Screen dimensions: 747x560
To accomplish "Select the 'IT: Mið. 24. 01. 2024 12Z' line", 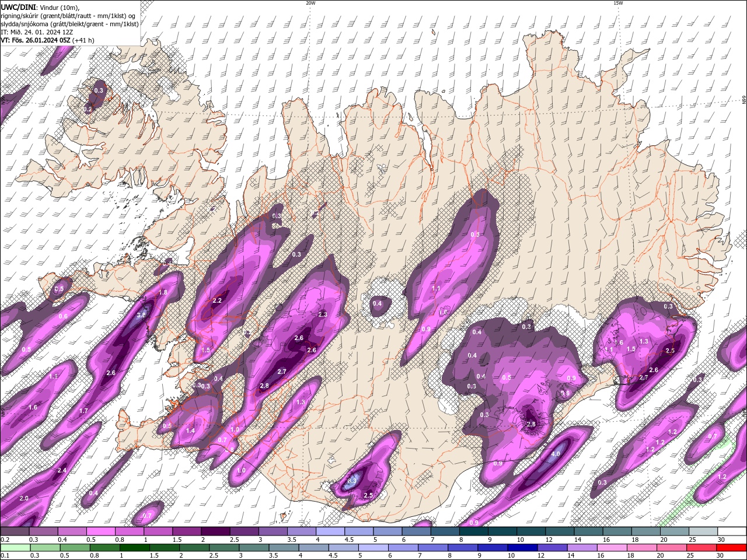I will pos(37,32).
